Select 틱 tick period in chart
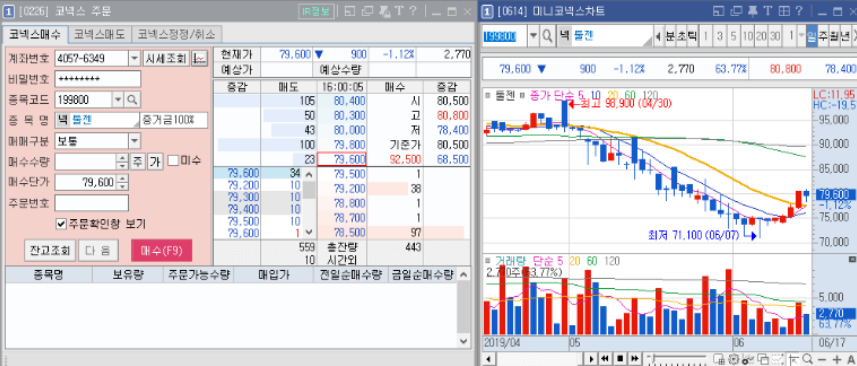Screen dimensions: 857x366 point(692,37)
